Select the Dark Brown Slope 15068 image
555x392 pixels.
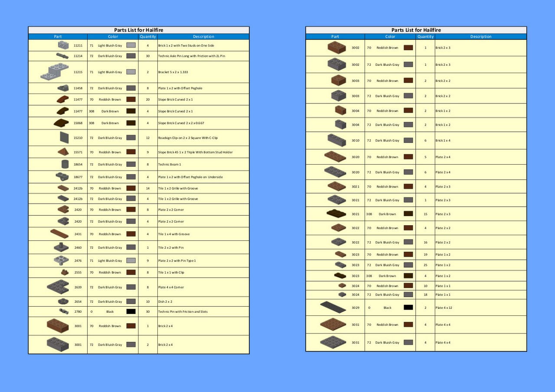(61, 123)
